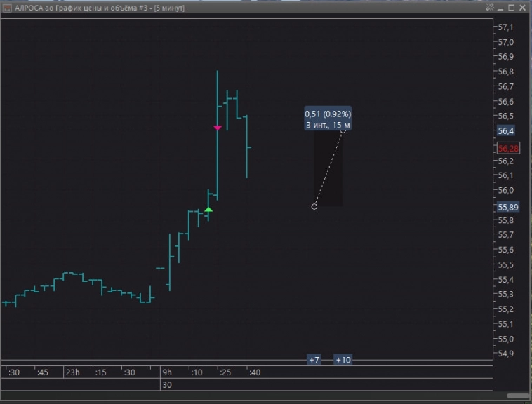Image resolution: width=532 pixels, height=404 pixels.
Task: Click the chart window icon in title bar
Action: 7,7
